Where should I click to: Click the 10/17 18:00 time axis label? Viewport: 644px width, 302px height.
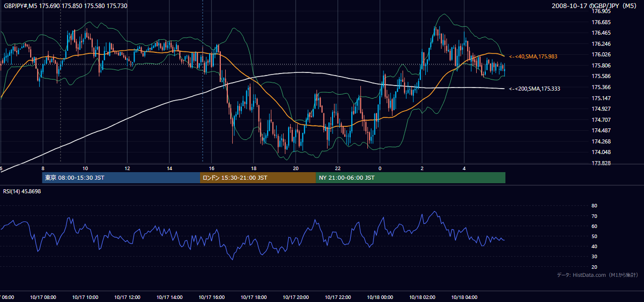coord(253,297)
